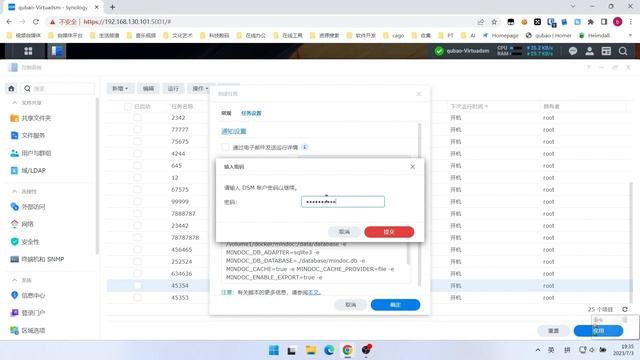This screenshot has height=360, width=640.
Task: Open the 新增 create dropdown
Action: click(120, 89)
